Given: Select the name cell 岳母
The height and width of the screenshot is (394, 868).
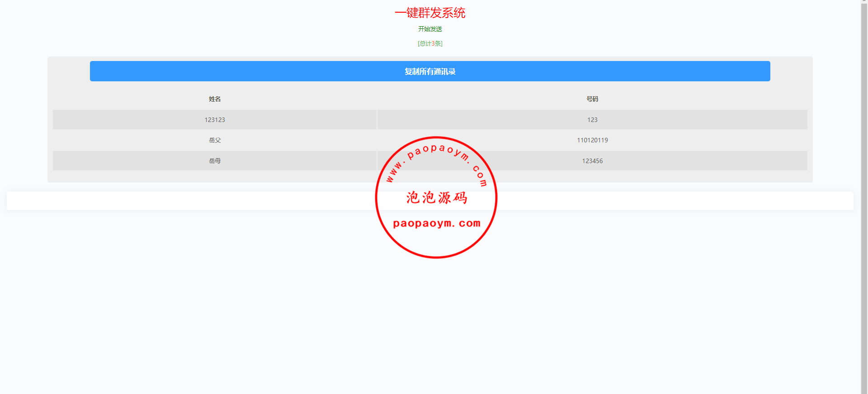Looking at the screenshot, I should [215, 161].
